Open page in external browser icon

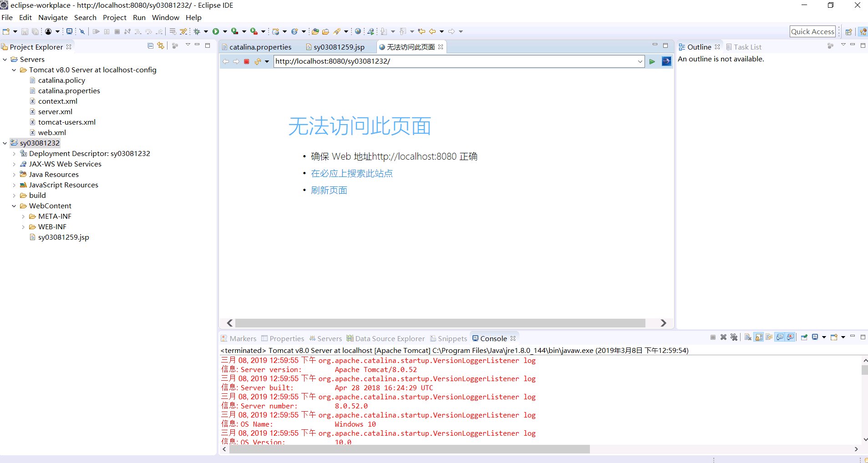tap(666, 61)
